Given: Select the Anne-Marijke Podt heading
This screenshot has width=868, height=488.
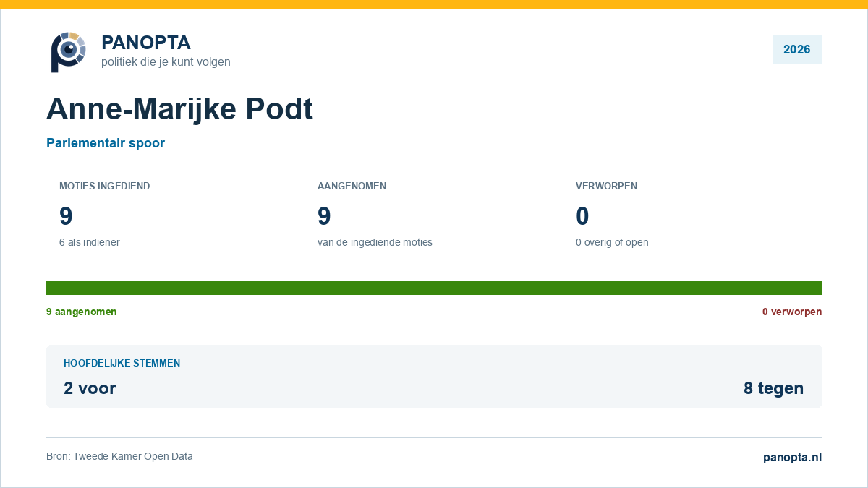Looking at the screenshot, I should (x=179, y=109).
